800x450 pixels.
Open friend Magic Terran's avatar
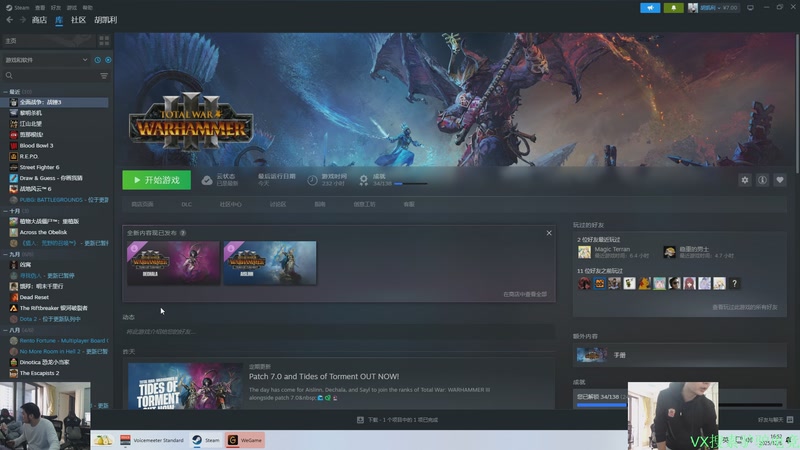coord(584,252)
